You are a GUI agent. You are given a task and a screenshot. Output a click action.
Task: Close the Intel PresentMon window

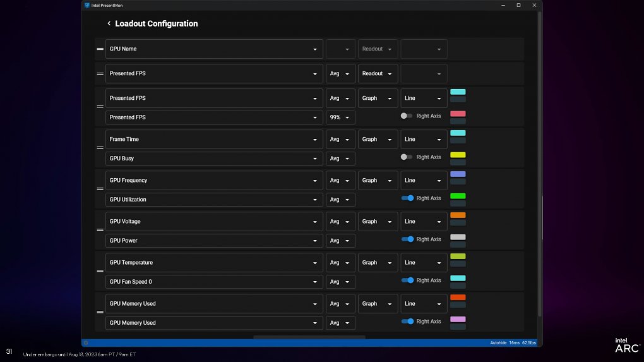[x=534, y=5]
